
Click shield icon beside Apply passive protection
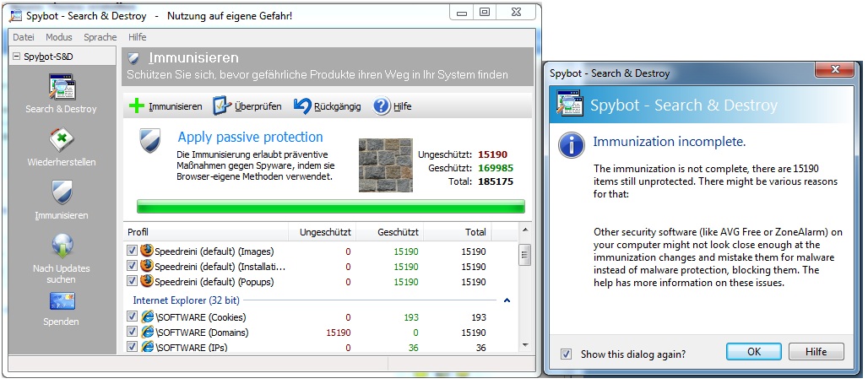[150, 141]
